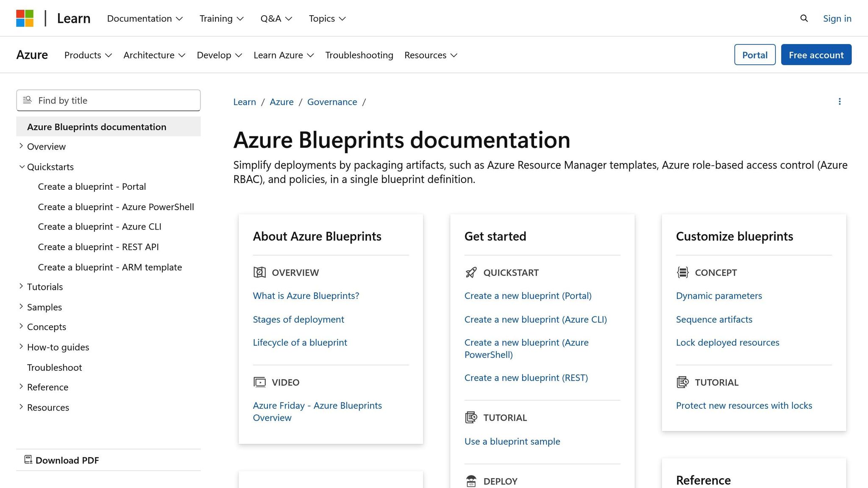Click Create a new blueprint (Portal) link

528,296
